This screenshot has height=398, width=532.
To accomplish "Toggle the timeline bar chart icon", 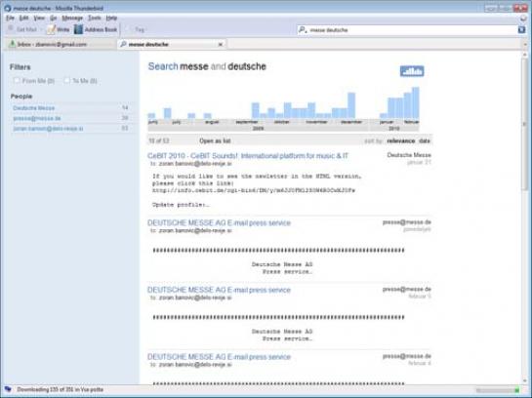I will [412, 71].
